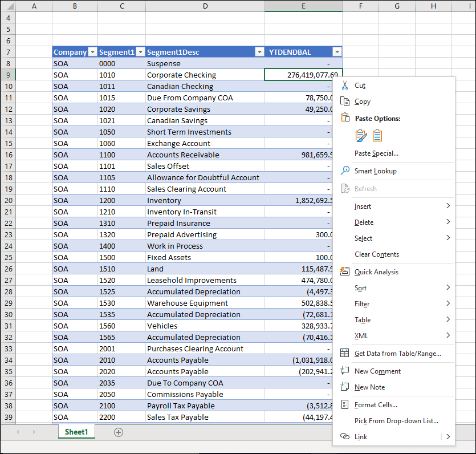
Task: Click the New Note icon
Action: pyautogui.click(x=345, y=386)
